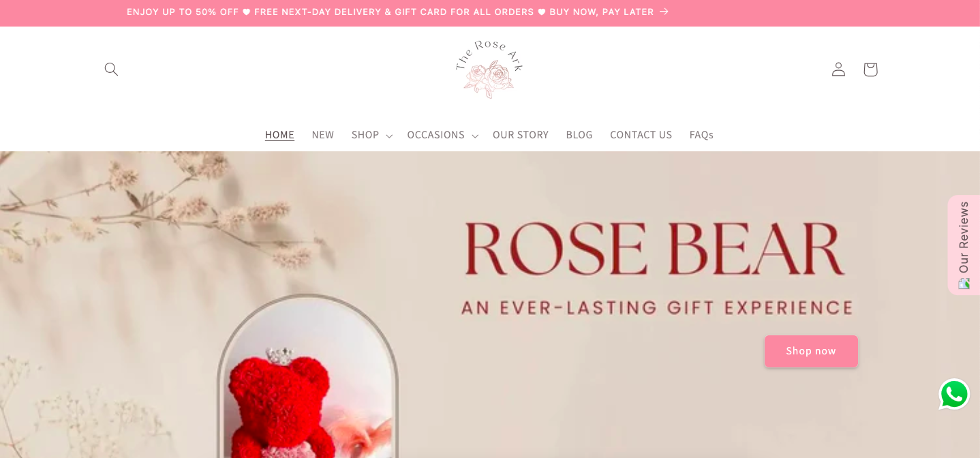The image size is (980, 458).
Task: Open the BLOG page
Action: (579, 135)
